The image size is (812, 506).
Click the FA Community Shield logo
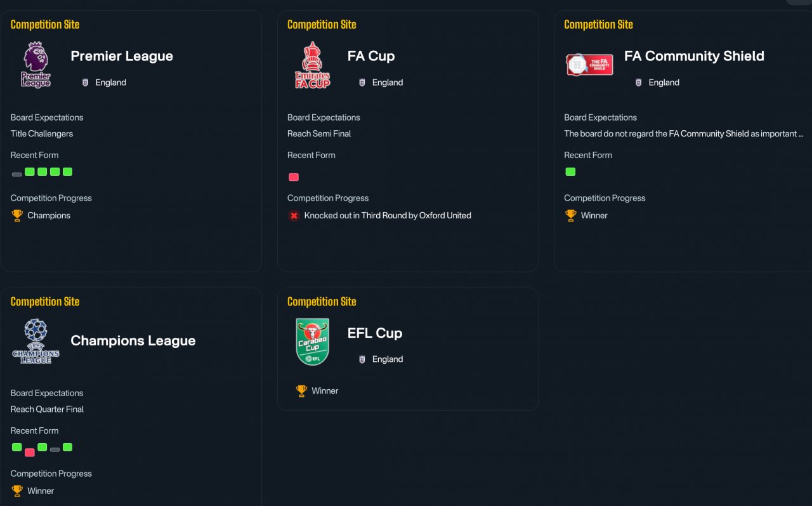(x=589, y=65)
